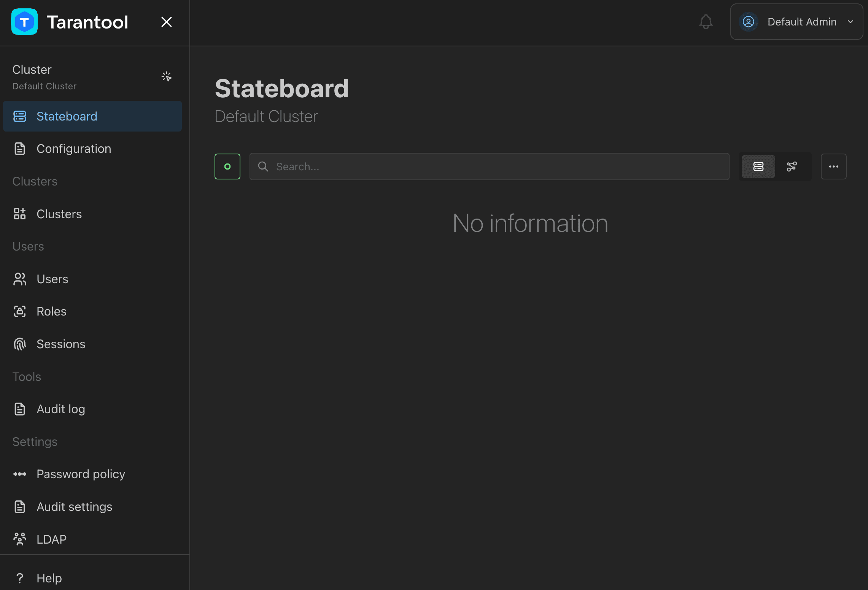Click the cluster select cursor icon
Viewport: 868px width, 590px height.
point(166,76)
